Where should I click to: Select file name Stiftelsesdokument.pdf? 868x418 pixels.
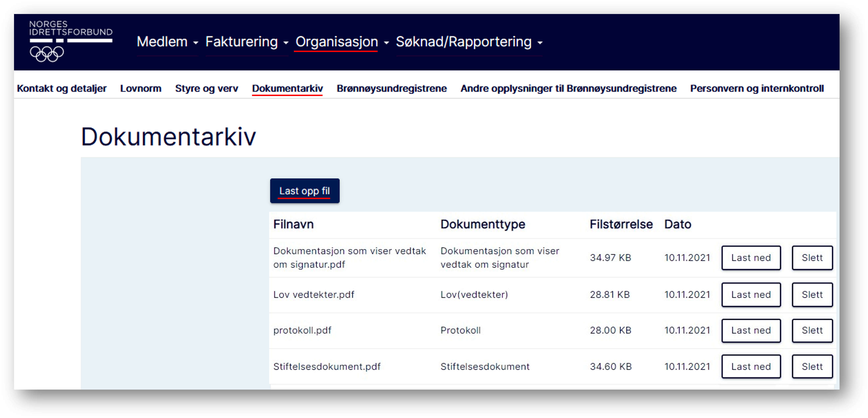pos(327,367)
